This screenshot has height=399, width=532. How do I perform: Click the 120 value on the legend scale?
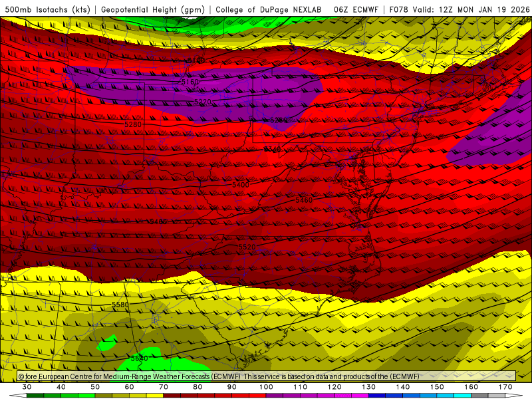[x=334, y=387]
